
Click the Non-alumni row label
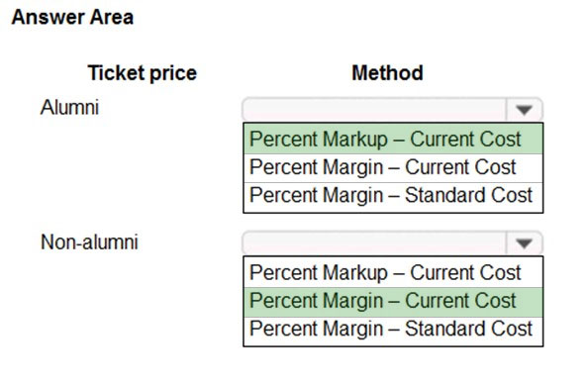[x=89, y=242]
